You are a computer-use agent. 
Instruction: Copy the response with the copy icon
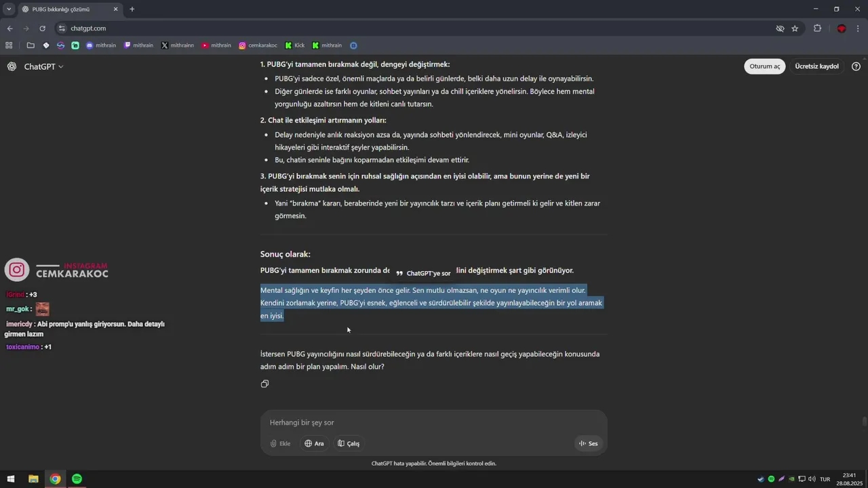264,384
